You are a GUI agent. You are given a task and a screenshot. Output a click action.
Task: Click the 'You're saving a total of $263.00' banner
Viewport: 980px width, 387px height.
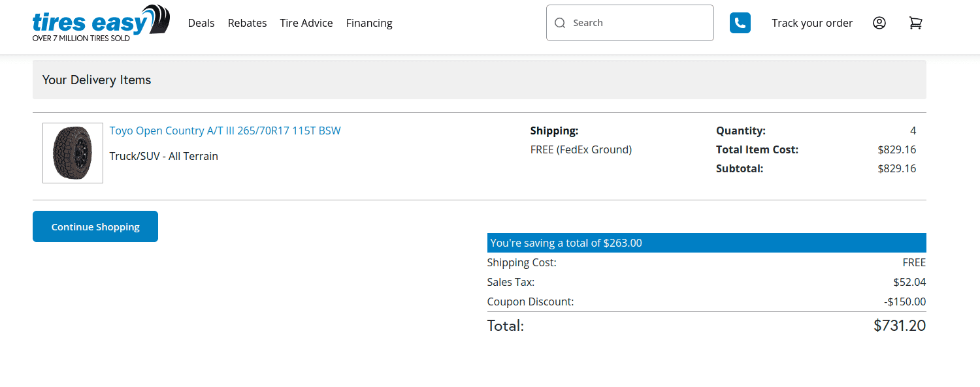pyautogui.click(x=707, y=243)
